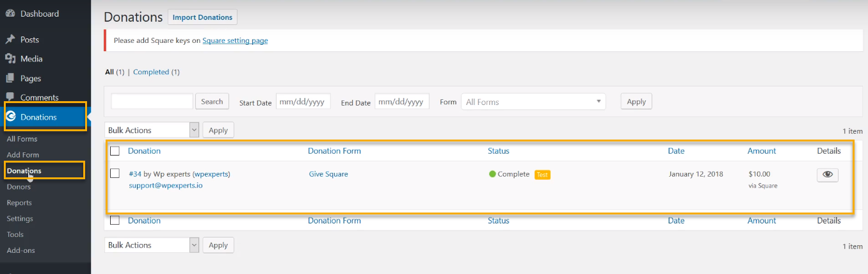Click the green Complete status dot
The width and height of the screenshot is (868, 274).
pos(492,174)
